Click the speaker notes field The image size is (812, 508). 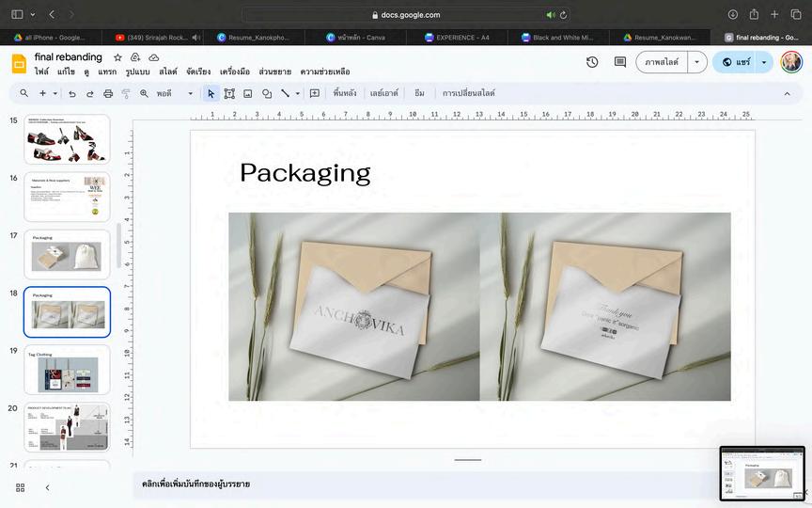click(x=425, y=484)
